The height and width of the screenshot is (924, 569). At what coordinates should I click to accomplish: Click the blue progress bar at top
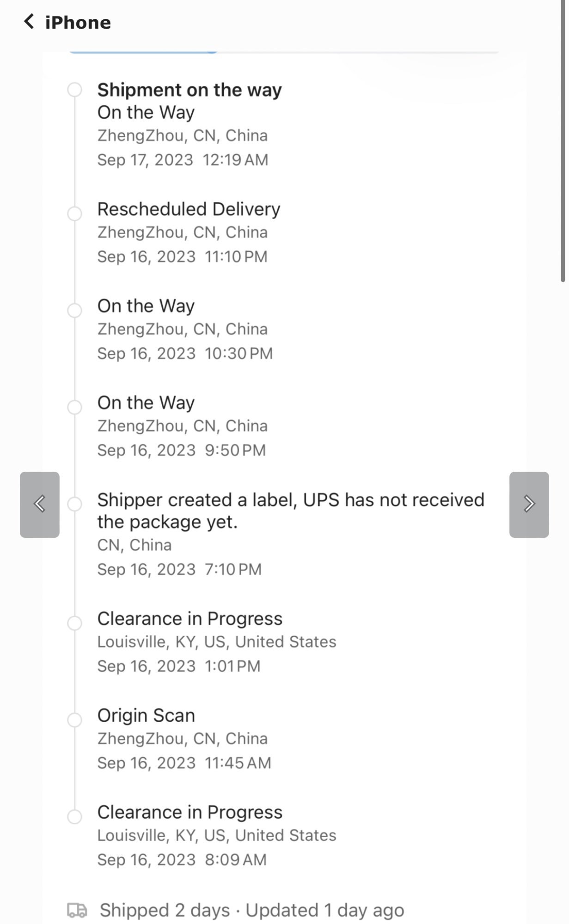[143, 52]
